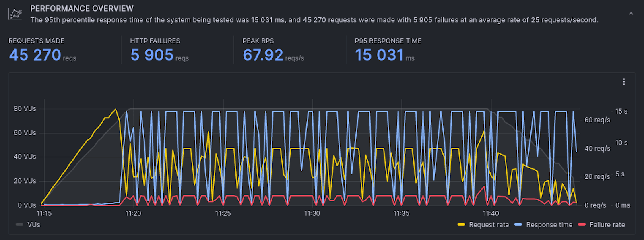The image size is (644, 240).
Task: Click the 80 VUs axis label
Action: [x=25, y=109]
